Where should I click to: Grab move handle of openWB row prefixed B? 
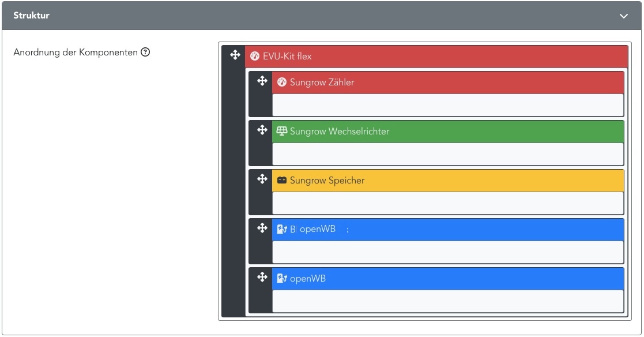[x=262, y=228]
